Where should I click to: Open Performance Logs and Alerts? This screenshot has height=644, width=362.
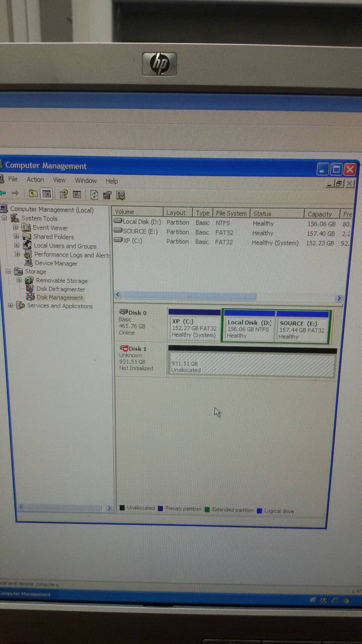click(72, 255)
